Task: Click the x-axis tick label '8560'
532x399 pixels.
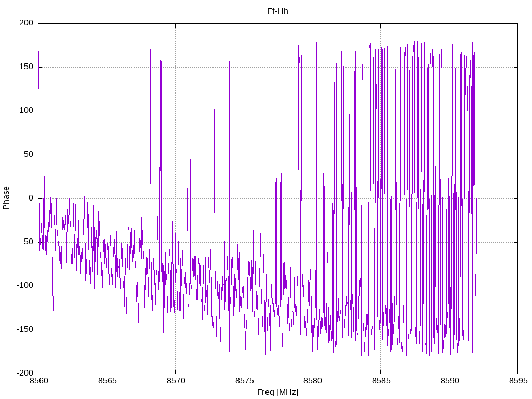Action: (38, 381)
